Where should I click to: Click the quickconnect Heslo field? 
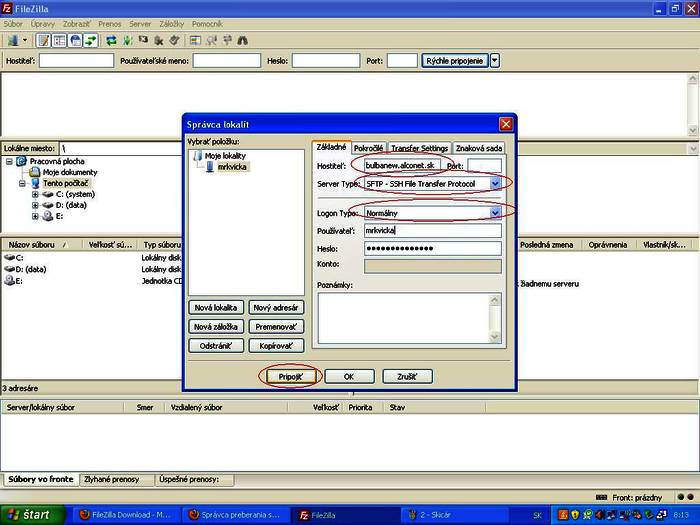[326, 61]
